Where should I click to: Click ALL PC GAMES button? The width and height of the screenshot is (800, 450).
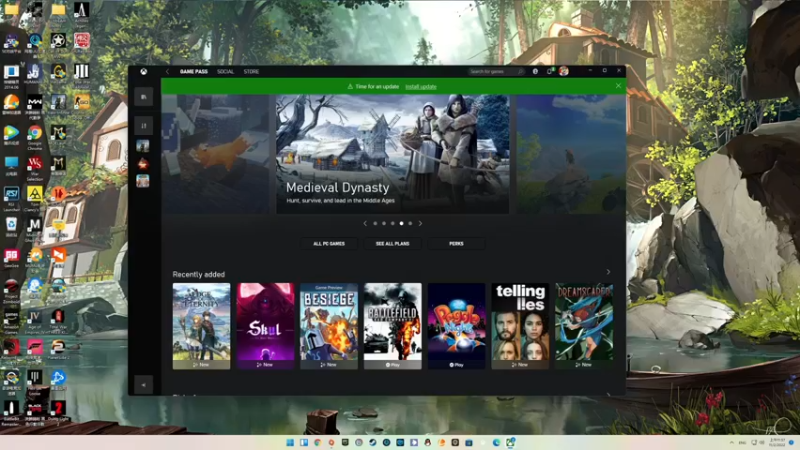click(329, 244)
